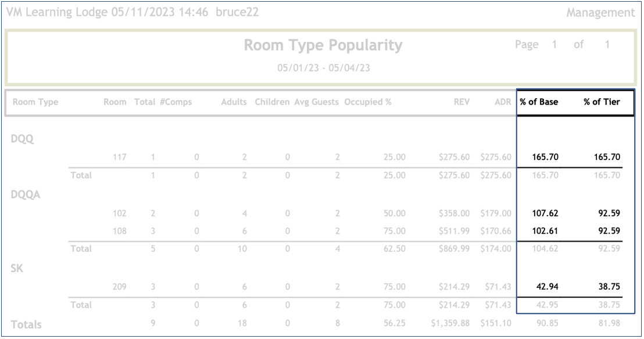Select the DQQ room type group label

(x=22, y=139)
